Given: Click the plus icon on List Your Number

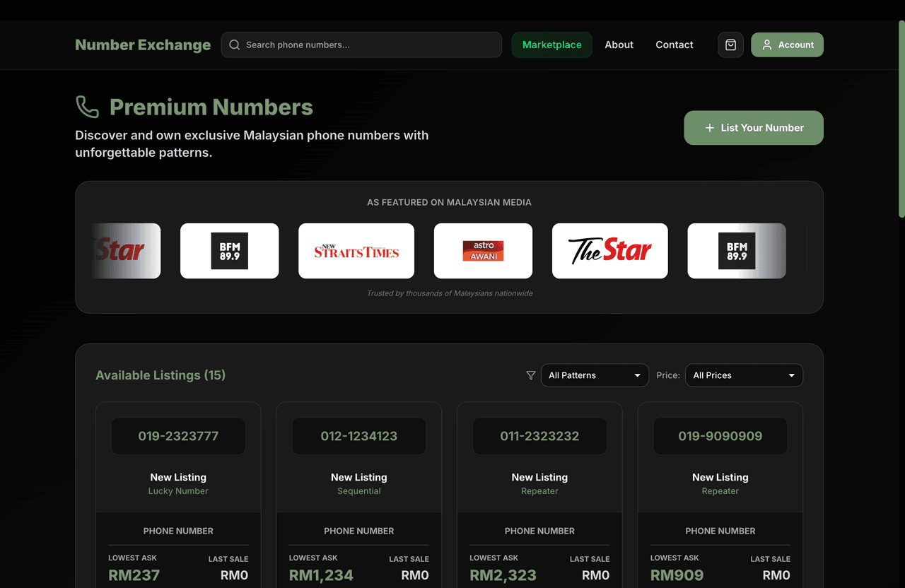Looking at the screenshot, I should [708, 128].
